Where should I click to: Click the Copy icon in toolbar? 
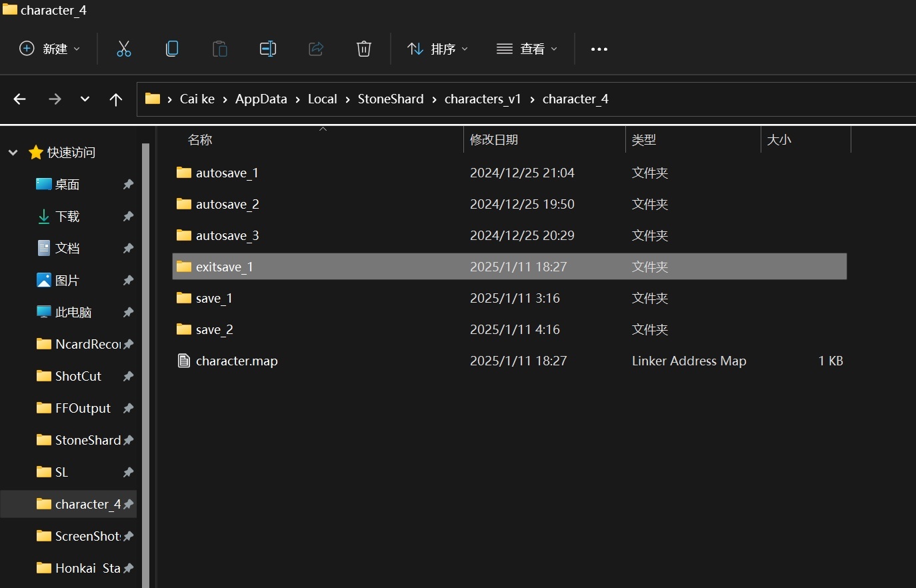172,49
